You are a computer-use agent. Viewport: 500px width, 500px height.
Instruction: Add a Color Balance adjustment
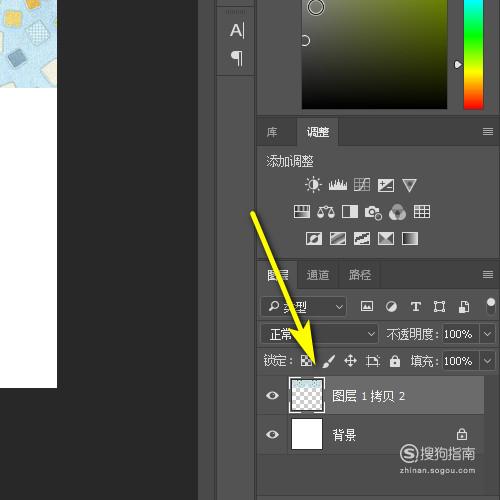[326, 212]
